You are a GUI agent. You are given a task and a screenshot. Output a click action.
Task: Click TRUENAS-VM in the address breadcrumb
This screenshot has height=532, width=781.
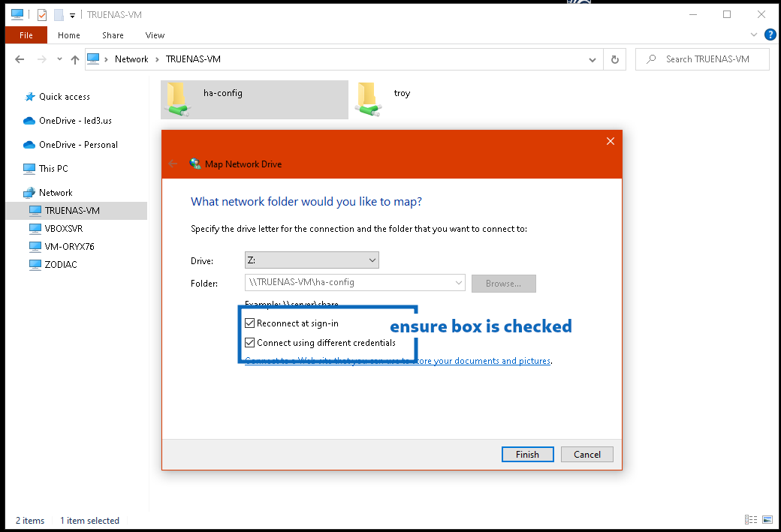(193, 59)
